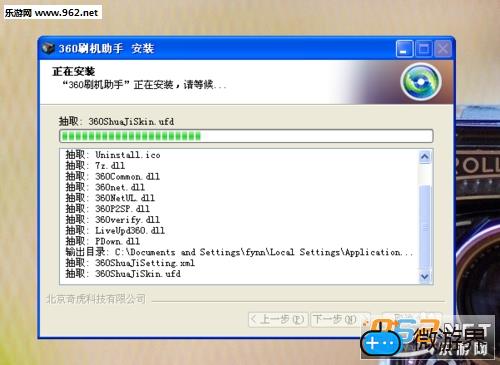The image size is (500, 365).
Task: Minimize the 360刷机助手 installer window
Action: [404, 49]
